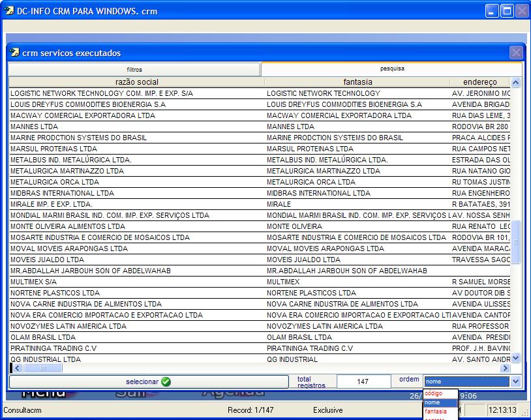Maximize the DC-INFO CRM main window

click(x=507, y=11)
